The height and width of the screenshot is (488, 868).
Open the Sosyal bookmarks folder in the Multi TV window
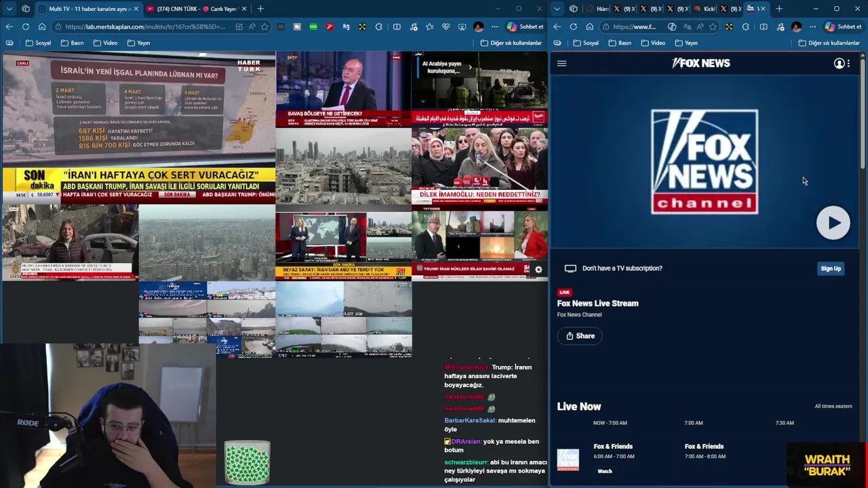click(38, 43)
